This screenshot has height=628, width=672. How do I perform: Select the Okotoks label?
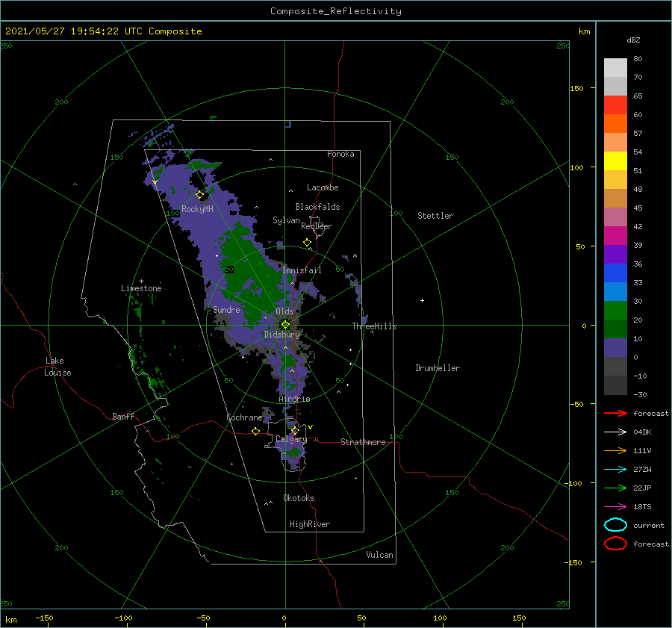(299, 498)
